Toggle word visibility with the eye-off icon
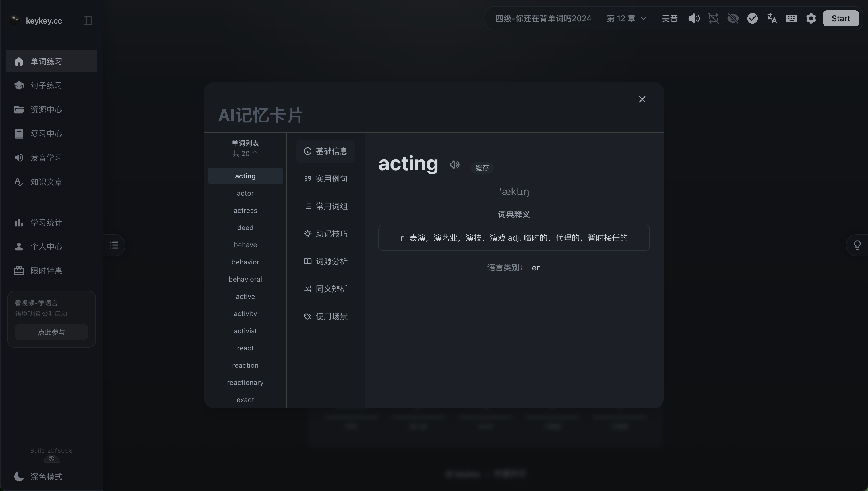This screenshot has width=868, height=491. coord(733,18)
